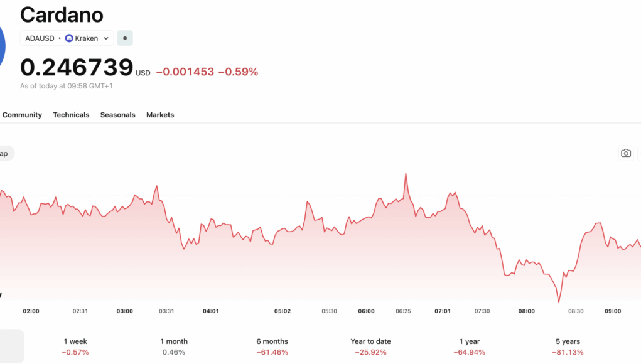Take a chart snapshot with the camera icon
Viewport: 641px width, 364px height.
pos(625,153)
